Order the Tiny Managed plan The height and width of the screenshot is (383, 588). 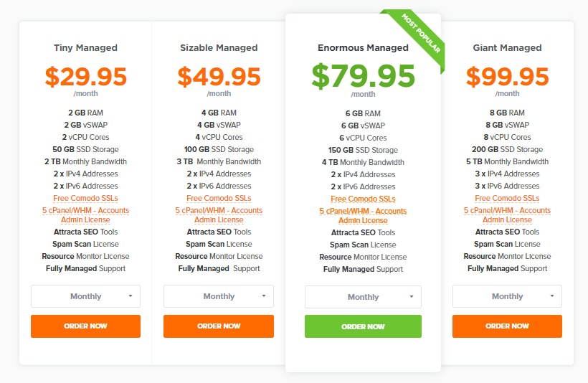85,326
